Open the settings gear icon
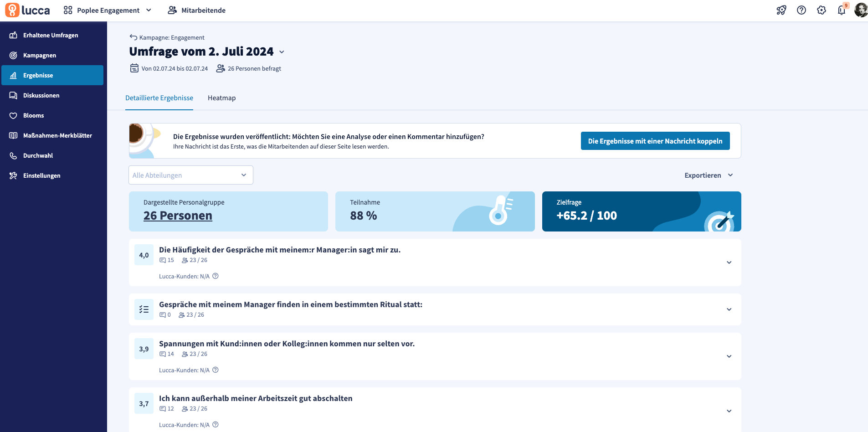The height and width of the screenshot is (432, 868). click(x=822, y=10)
